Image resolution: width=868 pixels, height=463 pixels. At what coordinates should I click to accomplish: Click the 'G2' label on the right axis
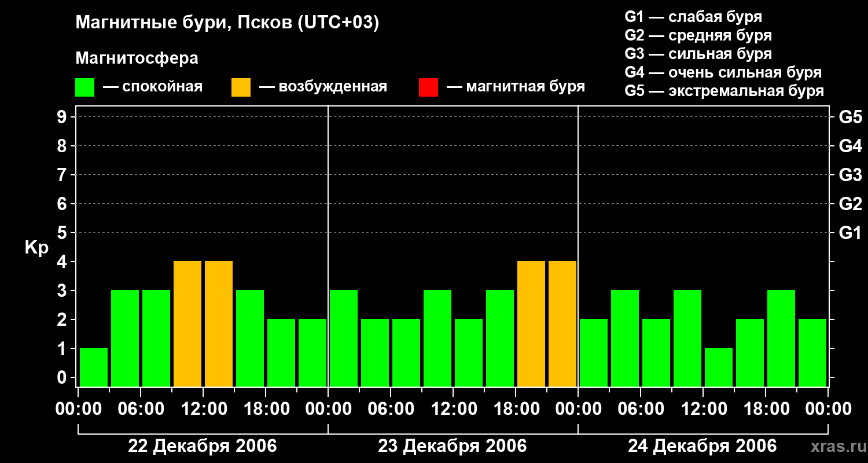[x=850, y=204]
